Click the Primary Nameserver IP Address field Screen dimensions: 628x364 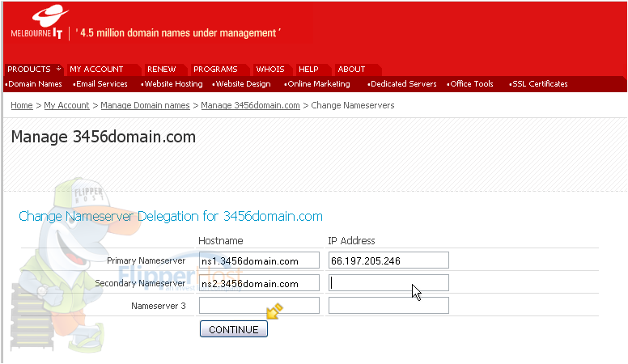click(388, 260)
